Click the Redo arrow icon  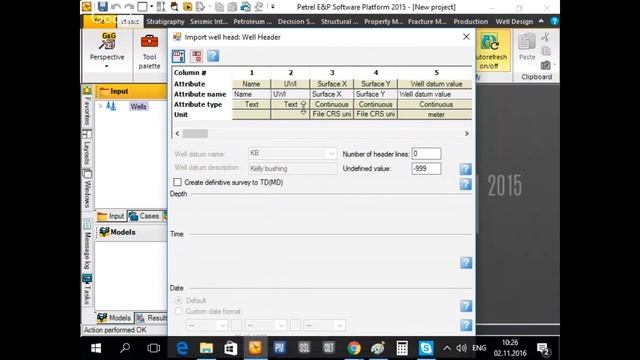pyautogui.click(x=129, y=7)
